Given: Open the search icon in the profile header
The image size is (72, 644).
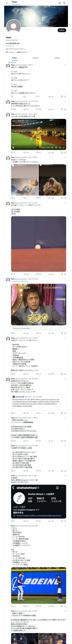Looking at the screenshot, I should tap(64, 3).
